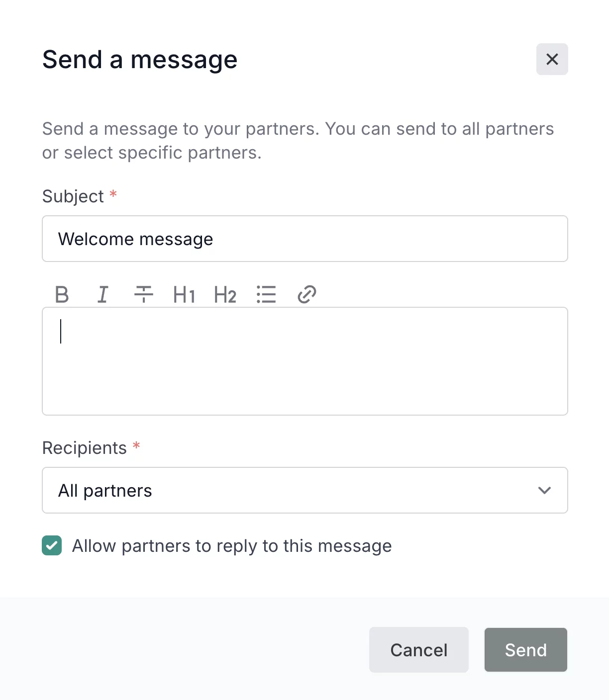Click inside the message body text area
The image size is (609, 700).
[x=304, y=361]
